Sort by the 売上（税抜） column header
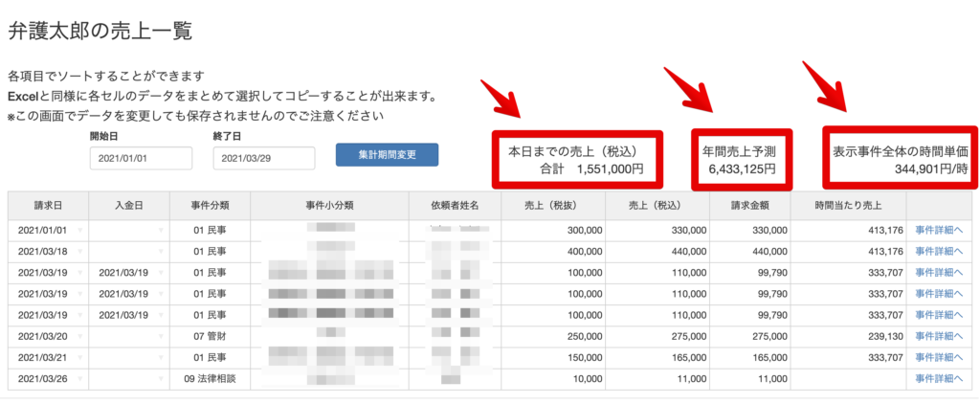Viewport: 980px width, 404px height. pos(552,205)
